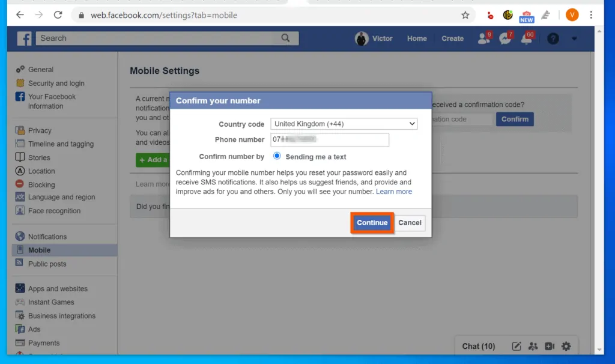Open the NEW badge browser extension
Viewport: 615px width, 364px height.
click(x=526, y=16)
